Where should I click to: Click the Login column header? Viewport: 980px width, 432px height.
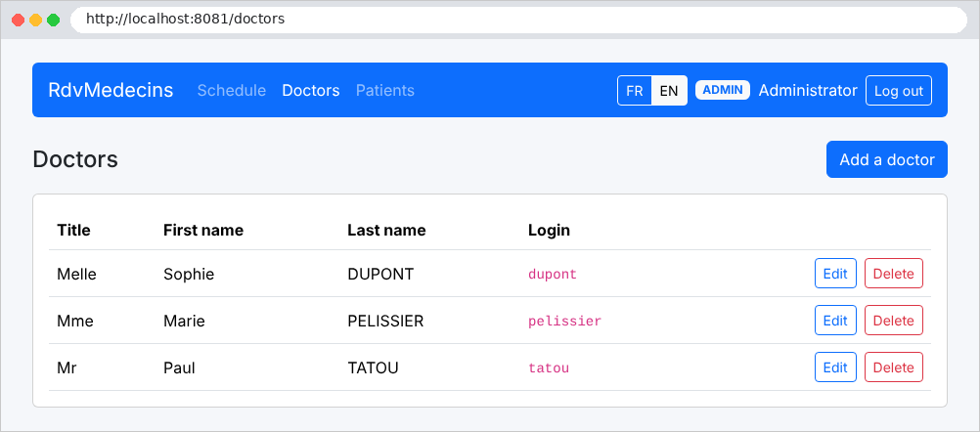tap(549, 231)
